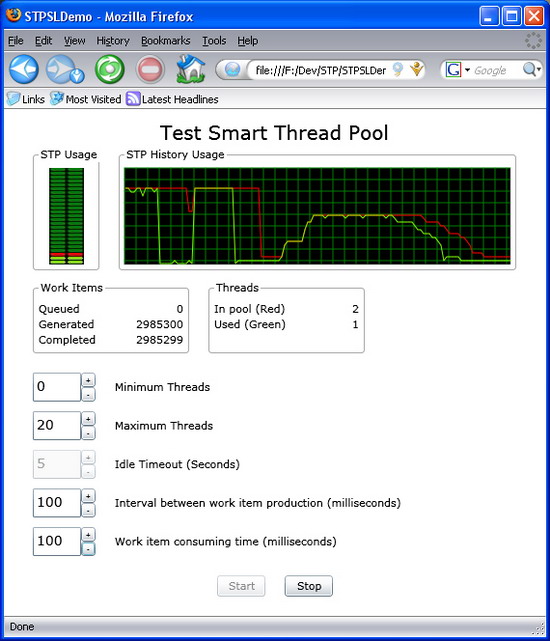Increase Minimum Threads with plus button
Screen dimensions: 550x641
pyautogui.click(x=88, y=380)
